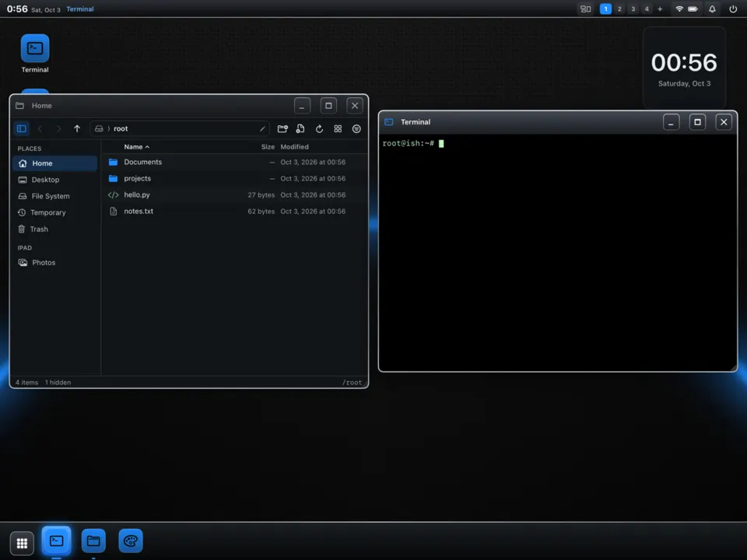
Task: Click the Terminal icon in the dock
Action: tap(56, 541)
